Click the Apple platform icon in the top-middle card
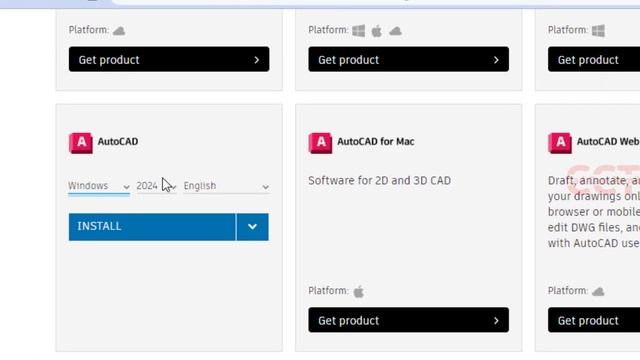Image resolution: width=640 pixels, height=360 pixels. 377,31
